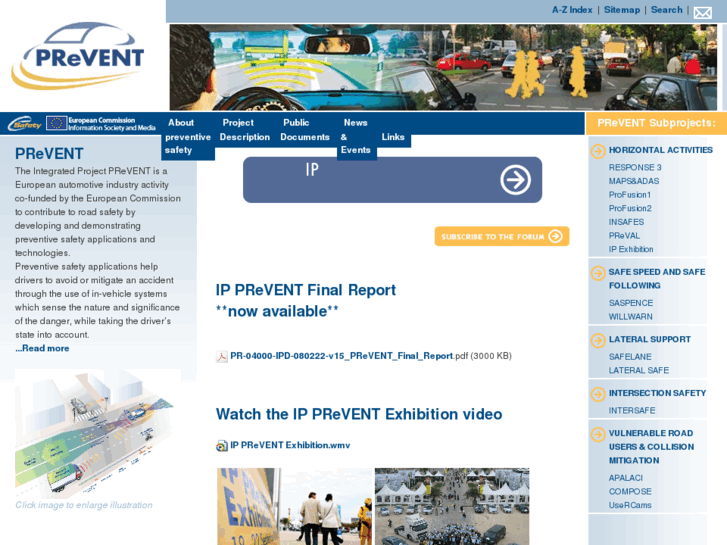Click the PReVENT Subprojects header
The width and height of the screenshot is (727, 545).
(x=656, y=123)
